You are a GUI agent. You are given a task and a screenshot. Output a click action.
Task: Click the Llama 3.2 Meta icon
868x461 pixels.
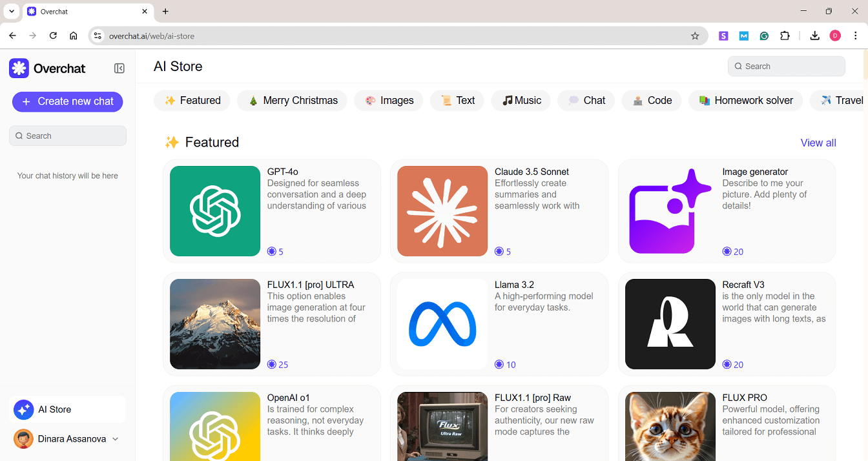(x=442, y=324)
